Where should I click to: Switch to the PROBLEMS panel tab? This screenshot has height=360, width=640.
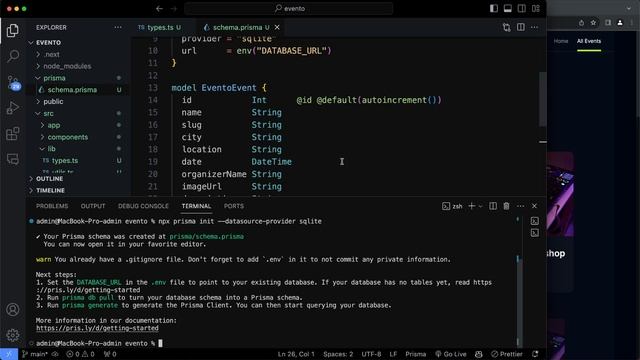click(52, 206)
